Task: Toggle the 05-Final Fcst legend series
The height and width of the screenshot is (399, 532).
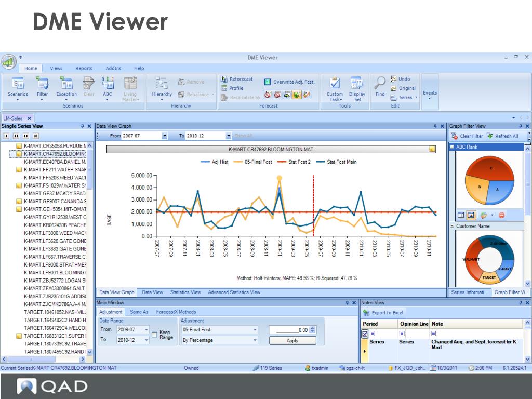Action: 253,162
